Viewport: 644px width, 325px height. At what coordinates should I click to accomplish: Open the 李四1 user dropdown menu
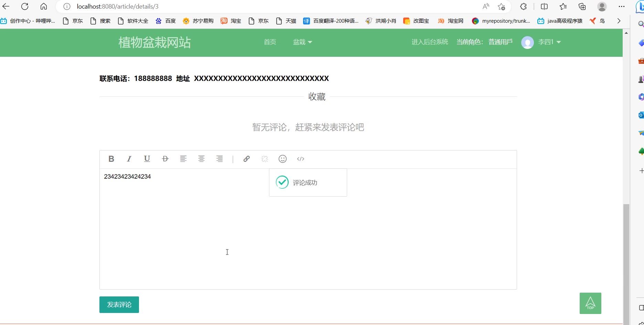point(549,42)
